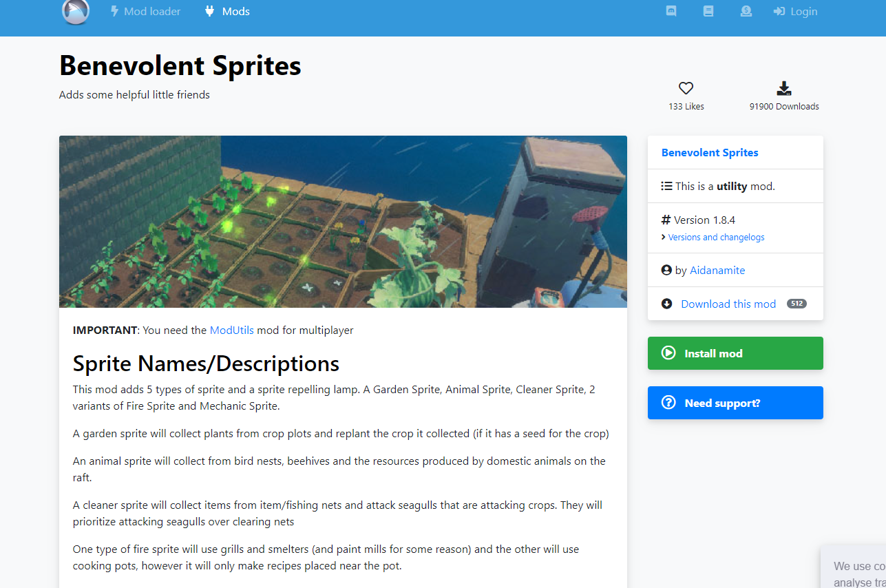Click the '91900 Downloads' count text

784,107
